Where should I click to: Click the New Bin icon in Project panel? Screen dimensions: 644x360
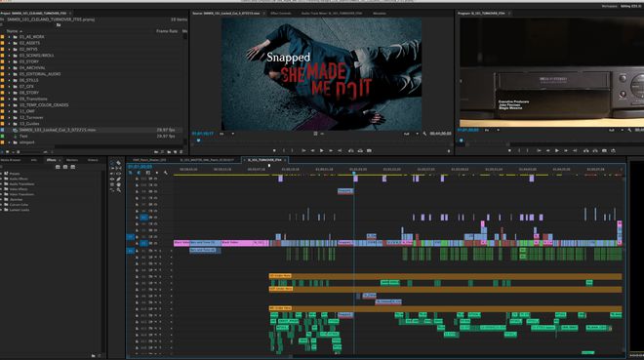169,152
